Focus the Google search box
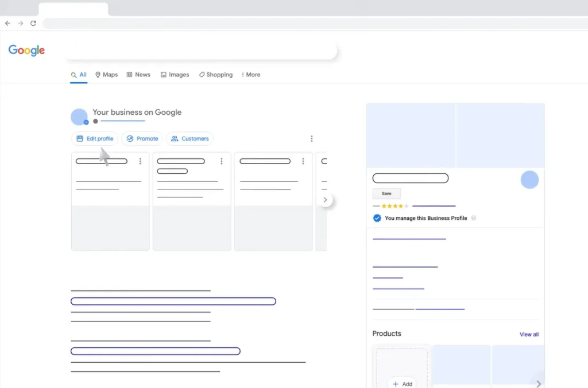The width and height of the screenshot is (588, 388). (202, 51)
